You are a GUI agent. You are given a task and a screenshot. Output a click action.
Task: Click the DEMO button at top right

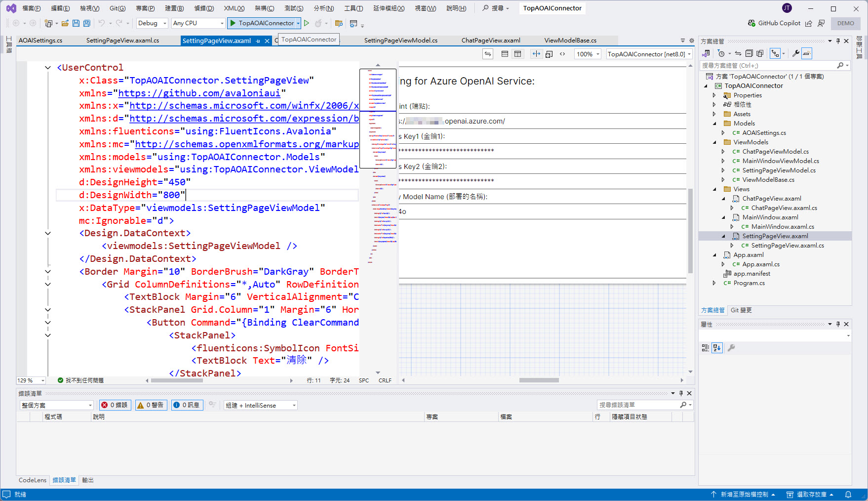tap(846, 23)
